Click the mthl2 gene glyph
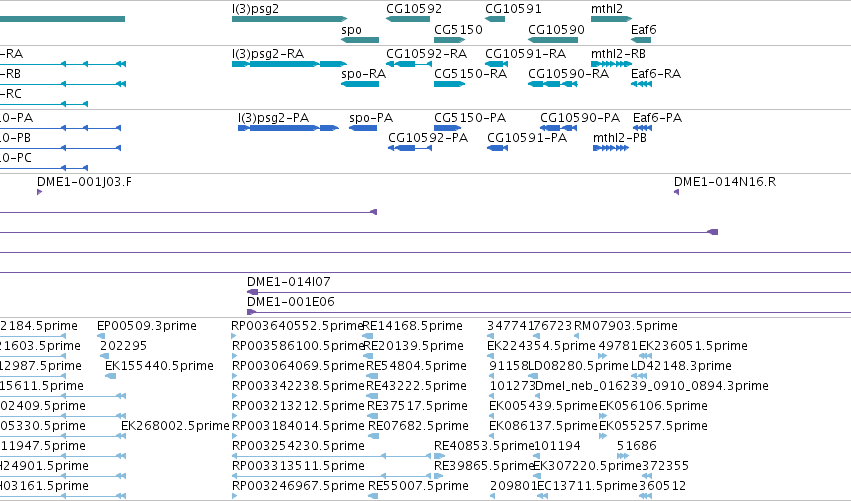The height and width of the screenshot is (501, 851). coord(611,19)
